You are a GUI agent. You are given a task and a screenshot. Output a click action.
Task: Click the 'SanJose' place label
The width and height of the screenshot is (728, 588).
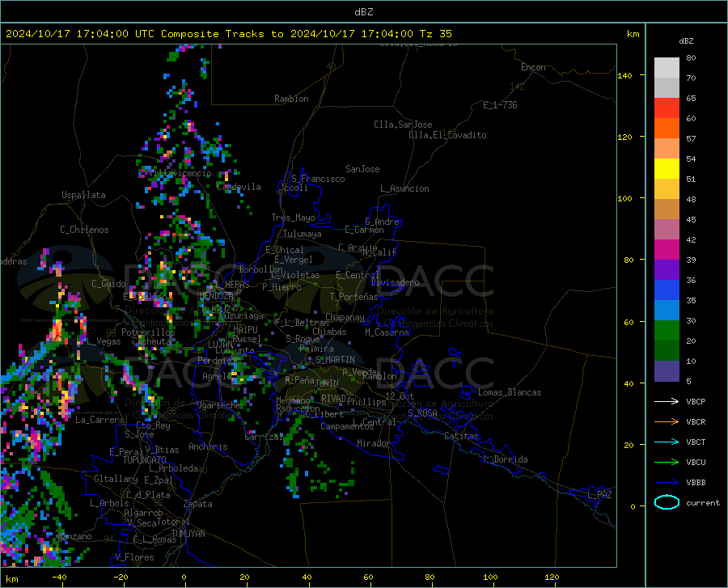(x=362, y=169)
